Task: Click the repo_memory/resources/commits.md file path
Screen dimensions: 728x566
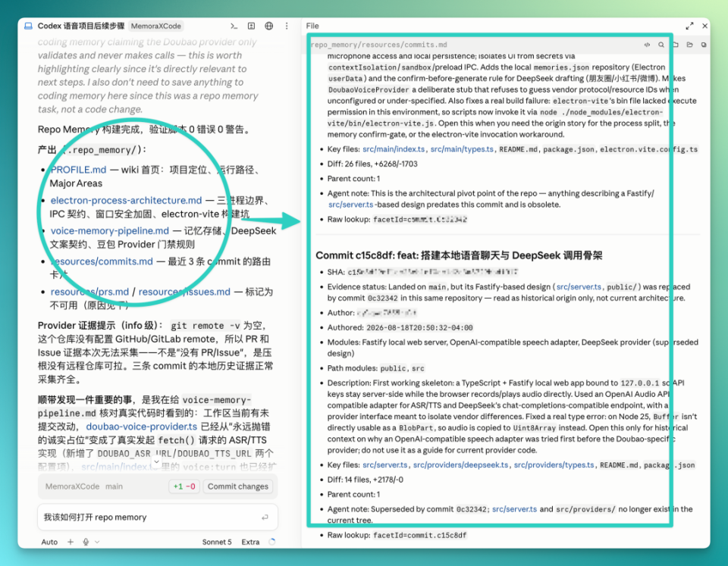Action: pos(379,45)
